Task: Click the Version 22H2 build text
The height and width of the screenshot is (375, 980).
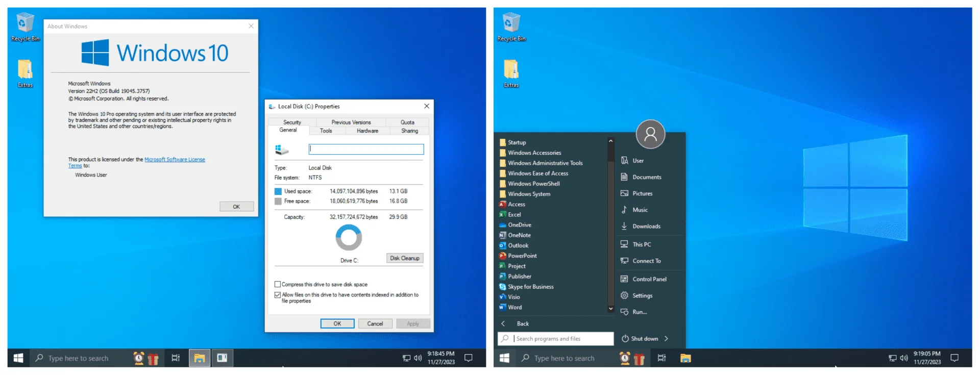Action: 109,91
